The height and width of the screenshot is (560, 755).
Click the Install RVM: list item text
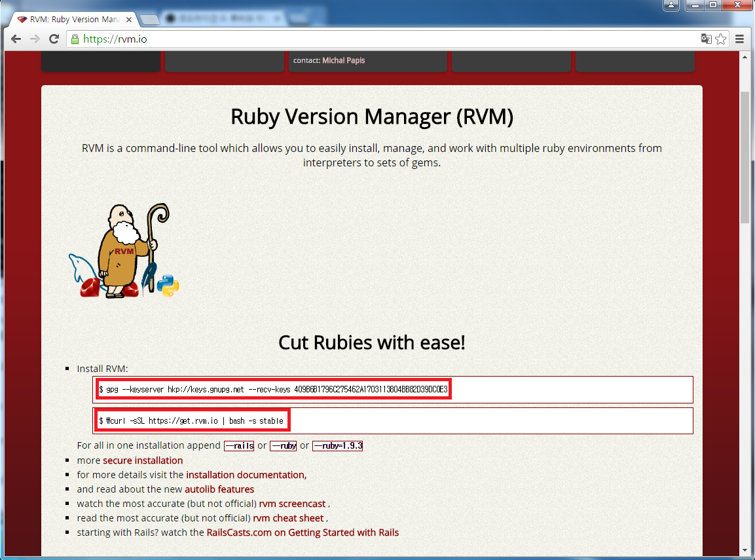click(103, 369)
